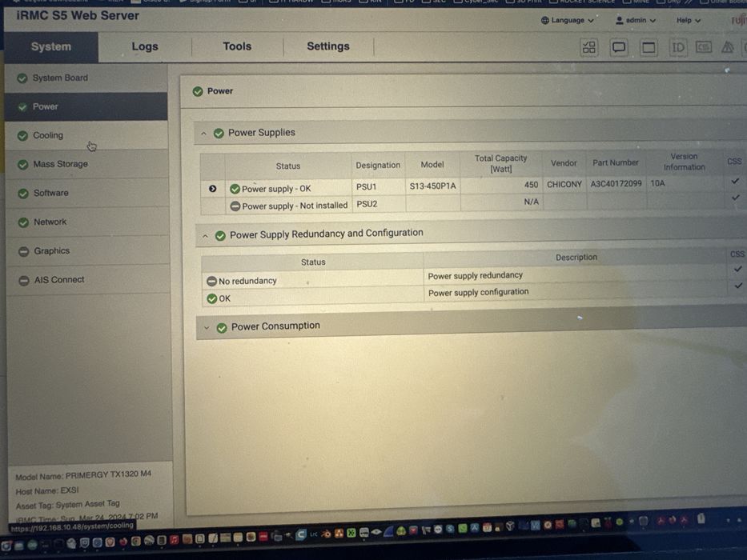Click the A3C40172099 part number cell
The height and width of the screenshot is (560, 747).
tap(616, 183)
